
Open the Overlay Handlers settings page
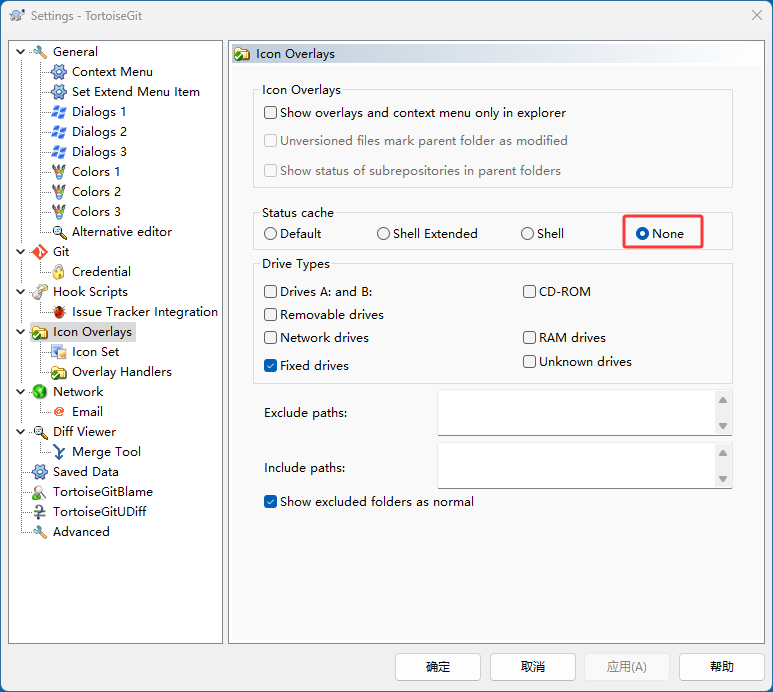pos(122,372)
